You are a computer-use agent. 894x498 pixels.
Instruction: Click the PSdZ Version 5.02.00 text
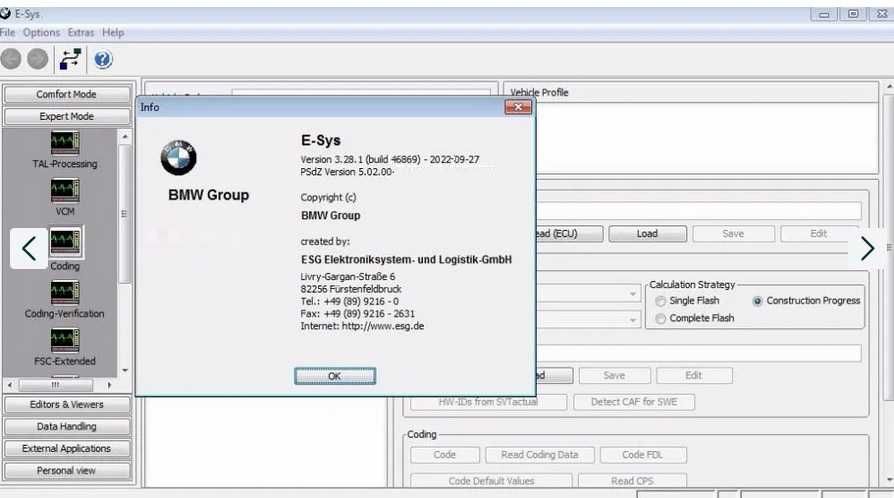coord(347,172)
